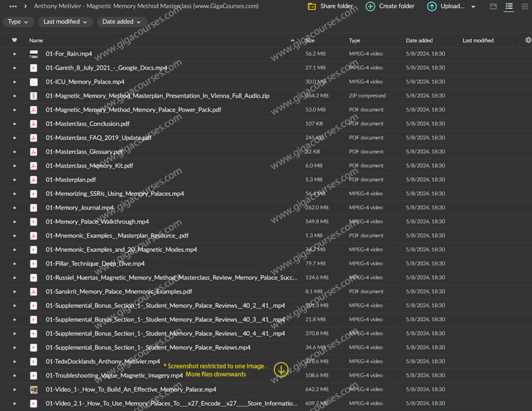Click the video icon of 01-Troubleshooting_Vague_Magnetic_Imagery.mp4
This screenshot has height=411, width=532.
(34, 375)
